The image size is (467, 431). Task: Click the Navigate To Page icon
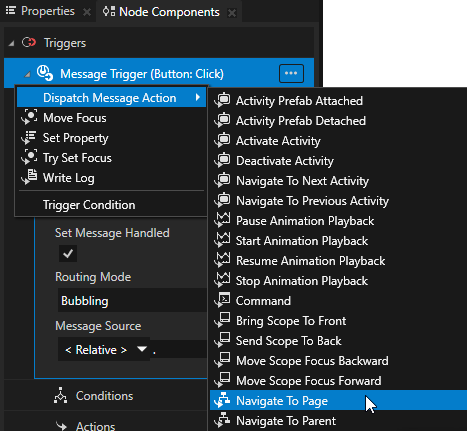pos(222,400)
